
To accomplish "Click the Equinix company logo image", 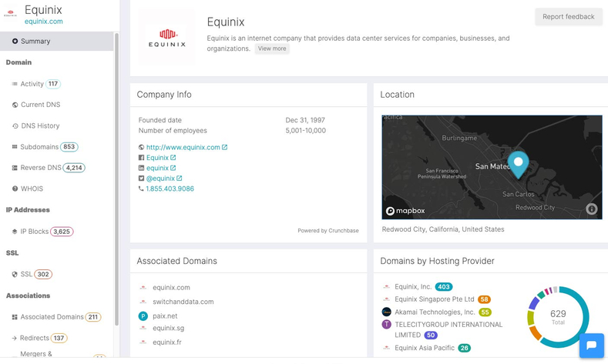I will coord(166,37).
